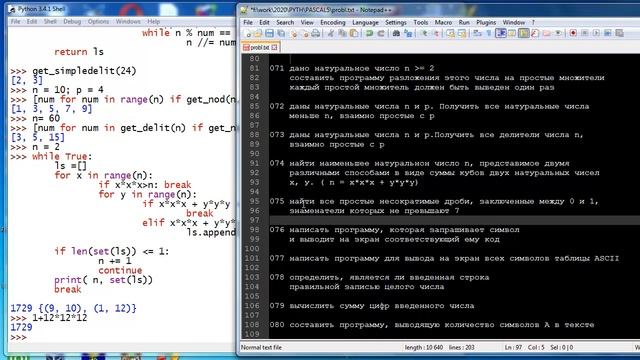The image size is (640, 360).
Task: Stop macro recording toolbar icon
Action: click(x=584, y=33)
